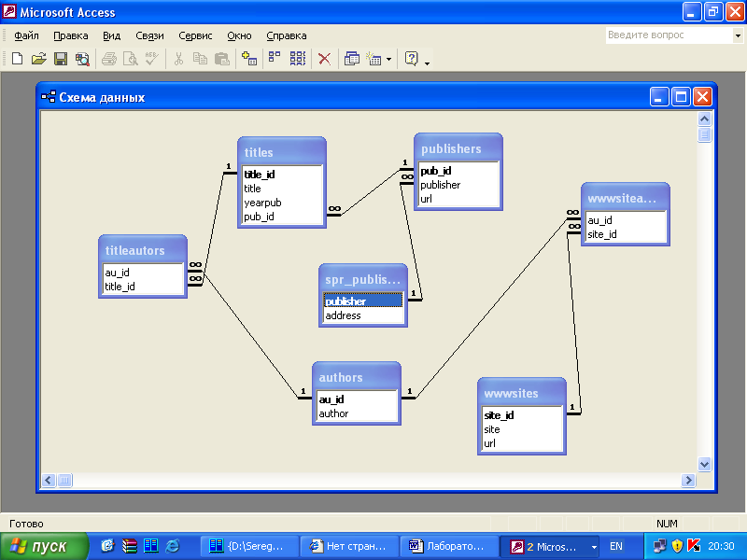Click the Kaspersky tray icon
This screenshot has width=747, height=560.
(694, 545)
